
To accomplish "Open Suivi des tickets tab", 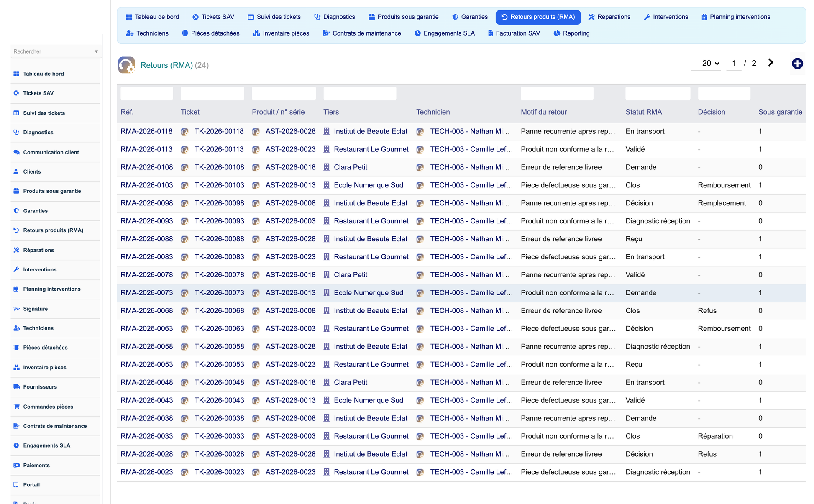I will point(274,17).
